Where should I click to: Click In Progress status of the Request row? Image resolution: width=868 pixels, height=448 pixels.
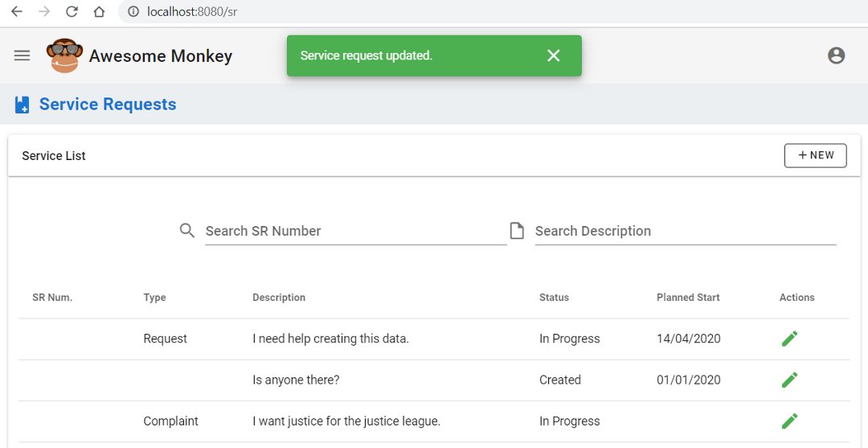570,339
